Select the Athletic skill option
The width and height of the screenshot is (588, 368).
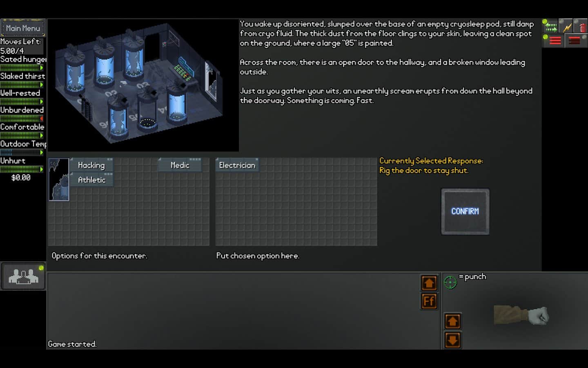tap(91, 180)
